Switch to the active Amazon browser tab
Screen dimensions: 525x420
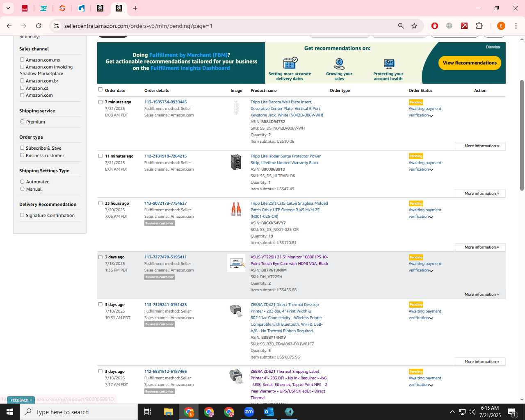point(119,8)
